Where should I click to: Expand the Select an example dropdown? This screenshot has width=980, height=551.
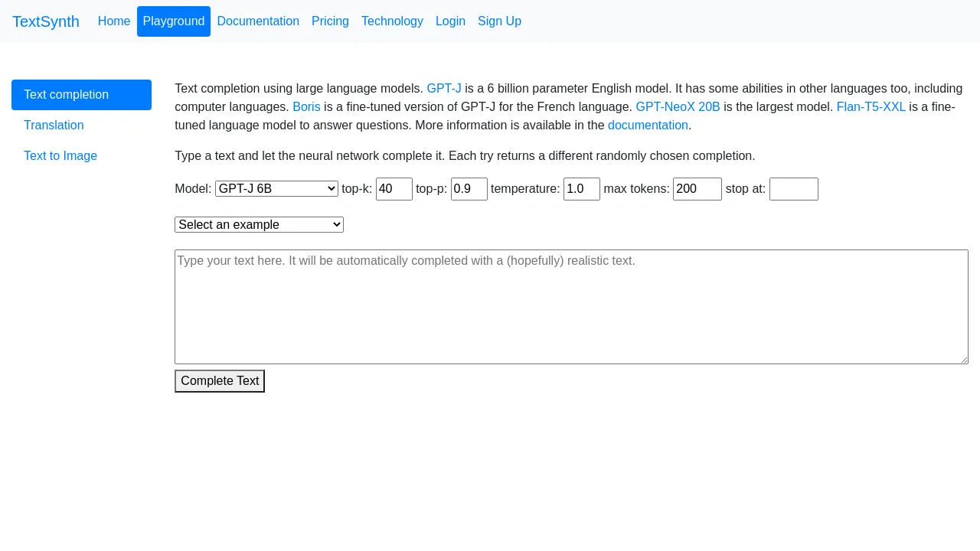click(x=259, y=224)
